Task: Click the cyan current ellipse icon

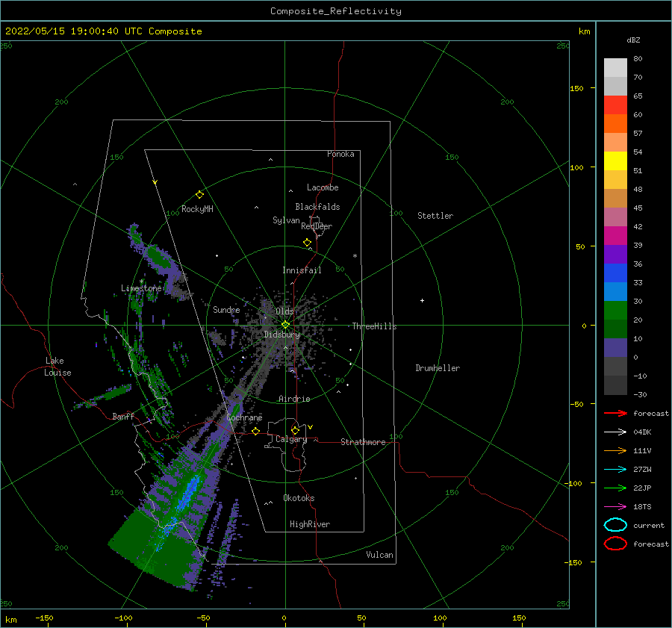Action: click(615, 525)
